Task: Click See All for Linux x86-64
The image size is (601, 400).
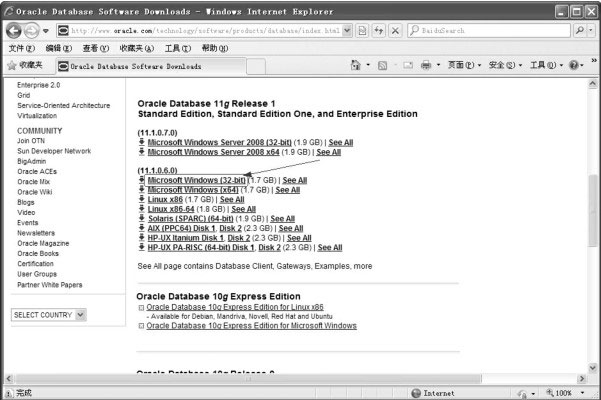Action: pos(243,209)
